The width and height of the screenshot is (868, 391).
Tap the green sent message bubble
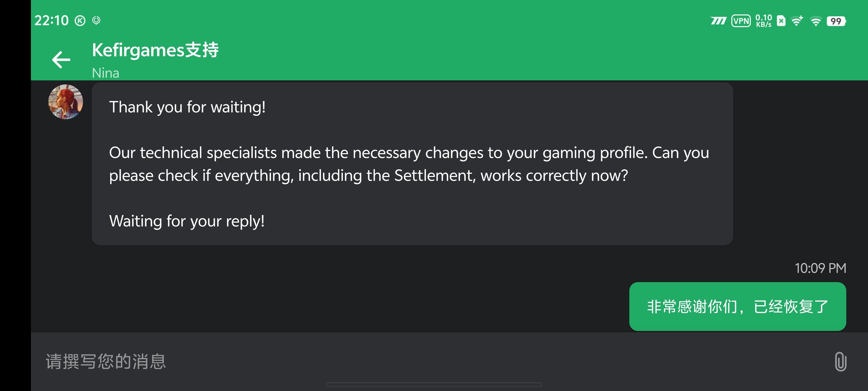[x=737, y=307]
